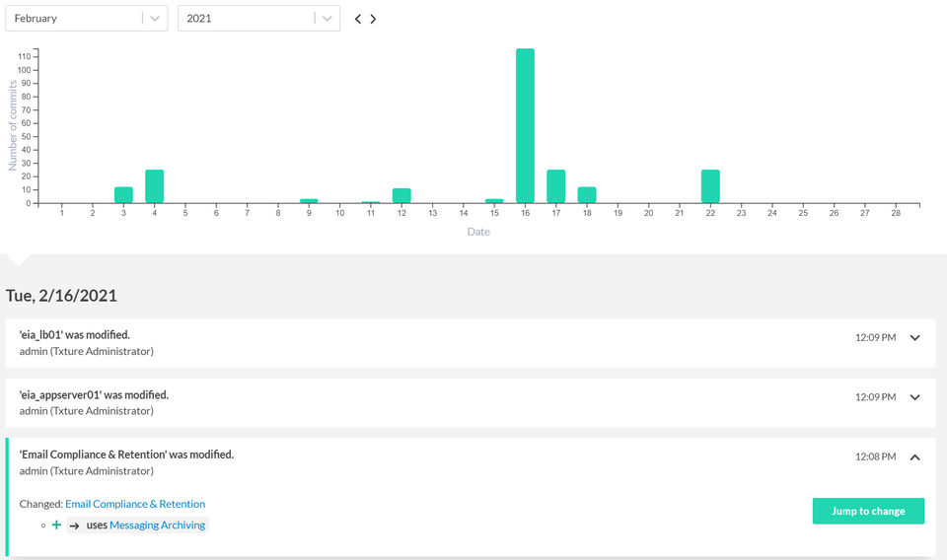Collapse the 'Email Compliance & Retention' entry
The height and width of the screenshot is (560, 947).
[x=915, y=456]
